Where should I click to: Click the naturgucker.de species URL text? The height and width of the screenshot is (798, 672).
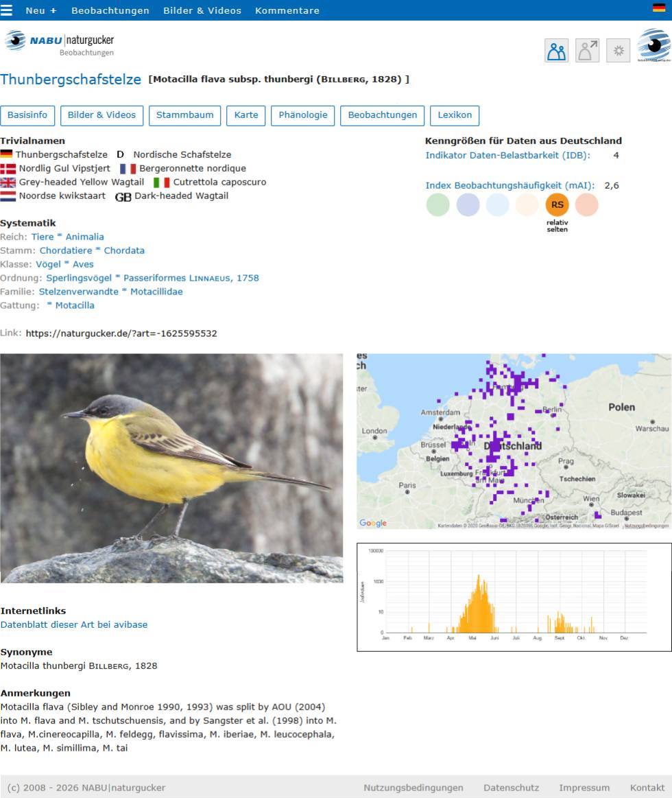point(121,333)
